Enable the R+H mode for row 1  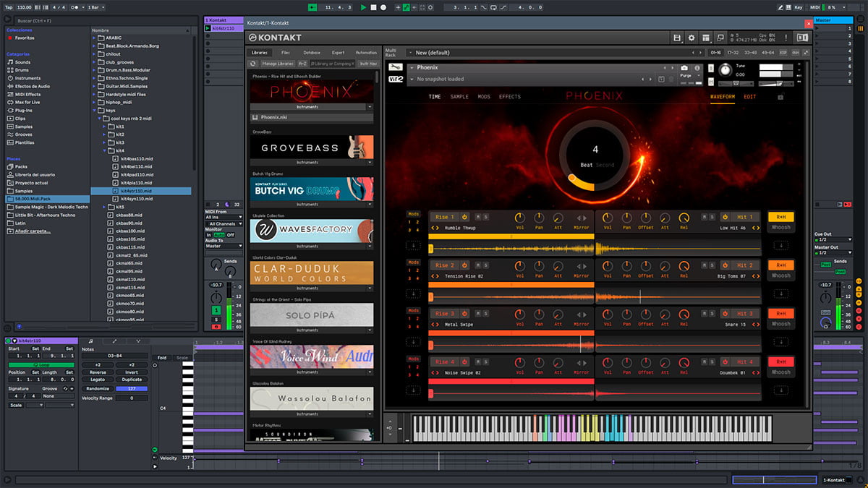point(780,217)
